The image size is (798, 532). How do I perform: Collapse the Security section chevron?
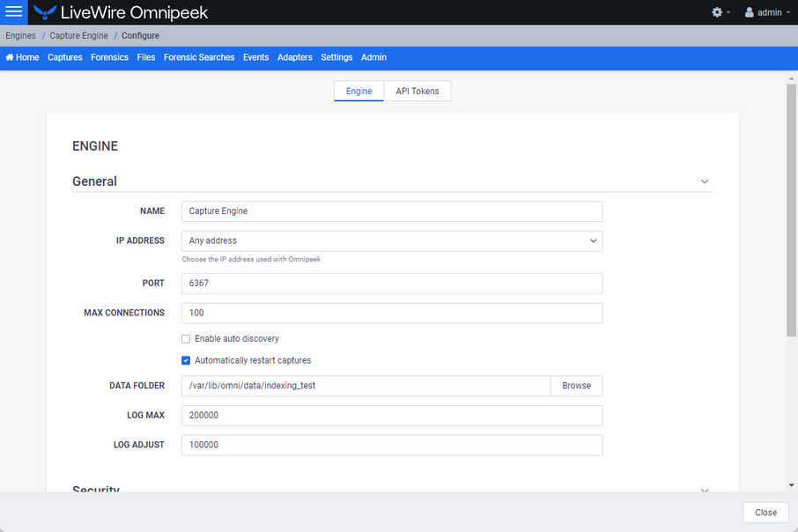click(705, 491)
